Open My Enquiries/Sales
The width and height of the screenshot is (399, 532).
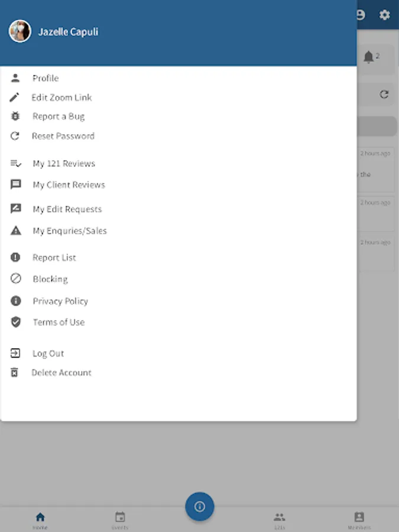pyautogui.click(x=70, y=231)
